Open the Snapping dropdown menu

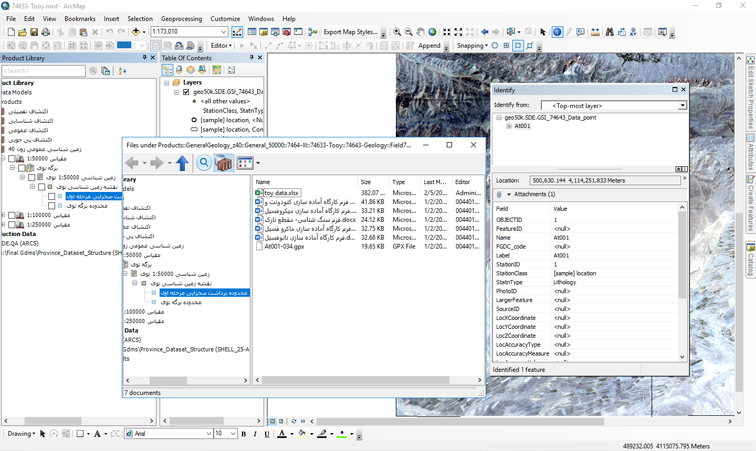pyautogui.click(x=472, y=45)
